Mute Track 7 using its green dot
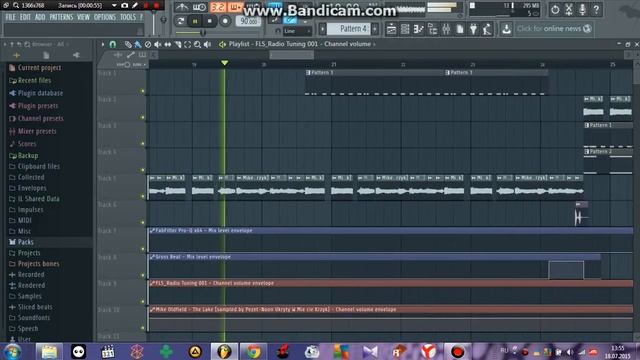 tap(142, 249)
